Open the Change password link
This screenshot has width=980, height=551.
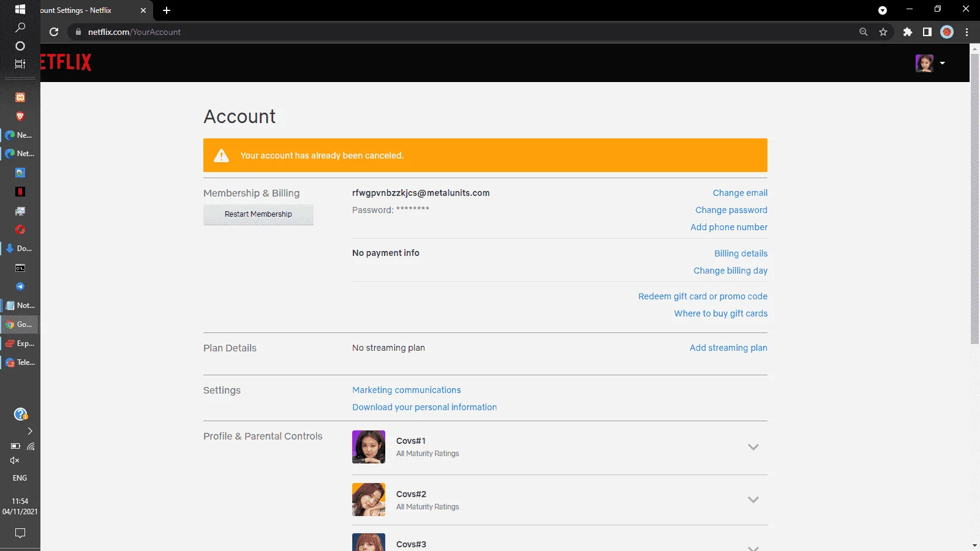coord(731,210)
